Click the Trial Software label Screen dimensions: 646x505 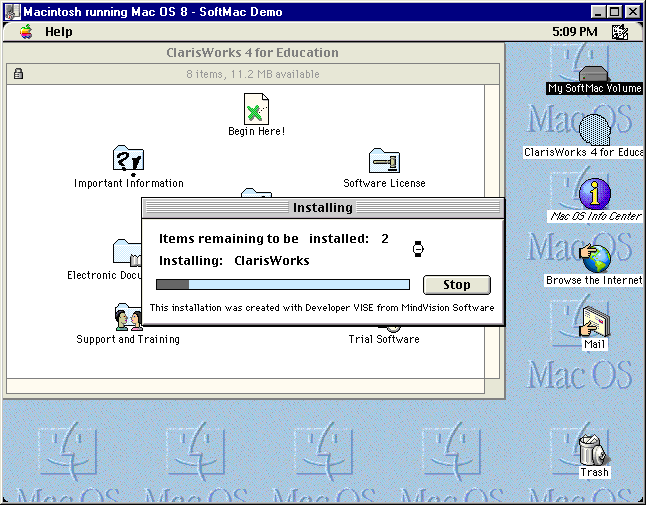(x=384, y=339)
